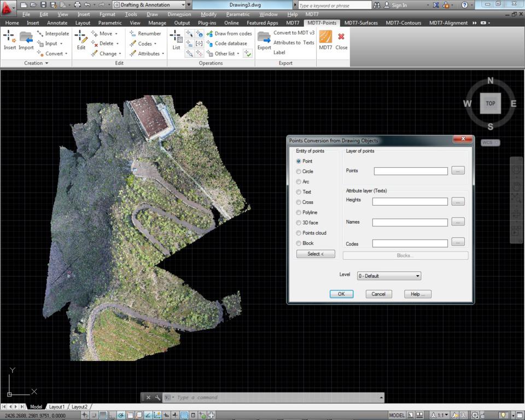Switch to the Layout1 tab
Screen dimensions: 525x420
click(56, 407)
